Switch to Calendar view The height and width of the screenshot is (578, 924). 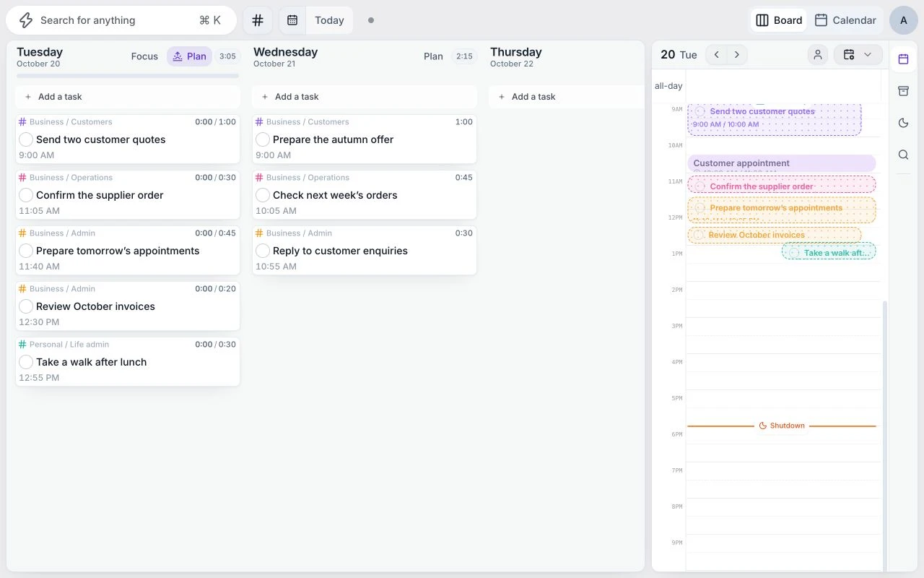point(845,20)
